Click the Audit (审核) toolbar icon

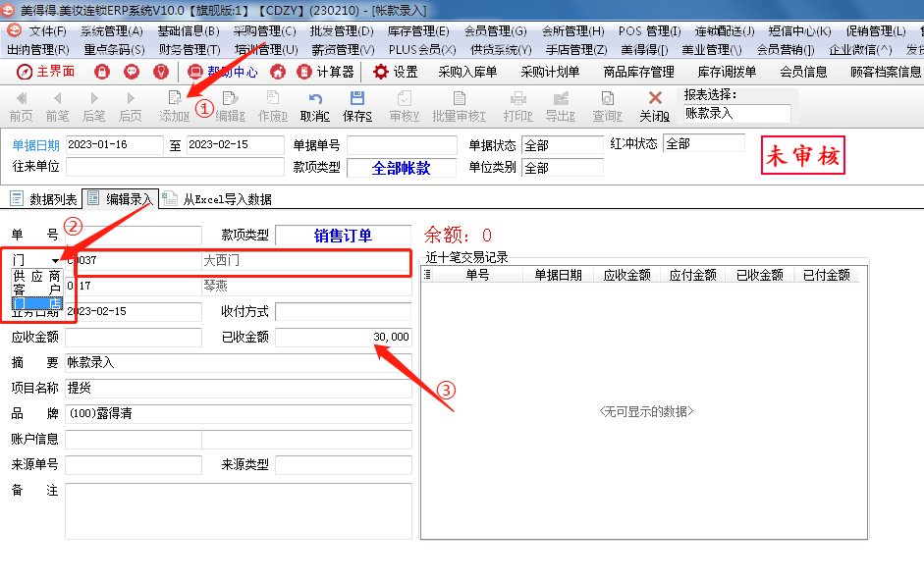[405, 107]
